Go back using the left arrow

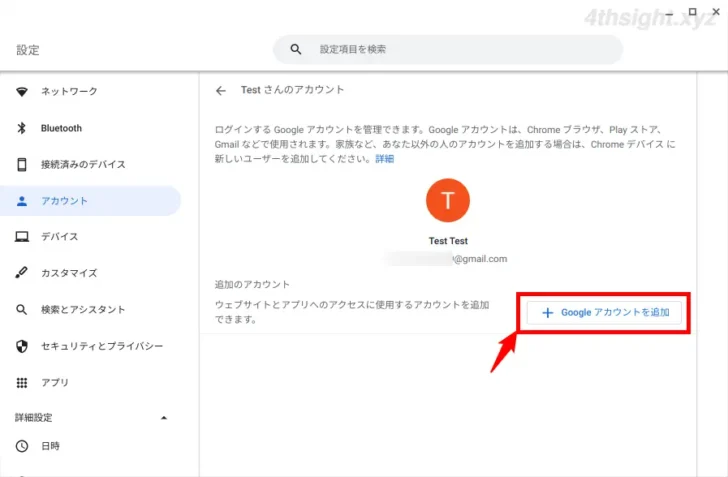[x=221, y=91]
